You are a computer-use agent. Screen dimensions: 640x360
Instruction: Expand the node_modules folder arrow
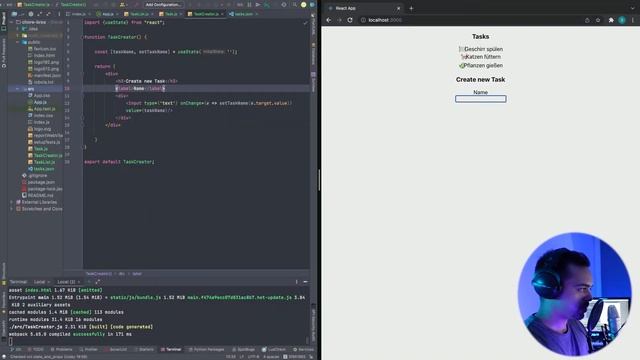(x=18, y=36)
